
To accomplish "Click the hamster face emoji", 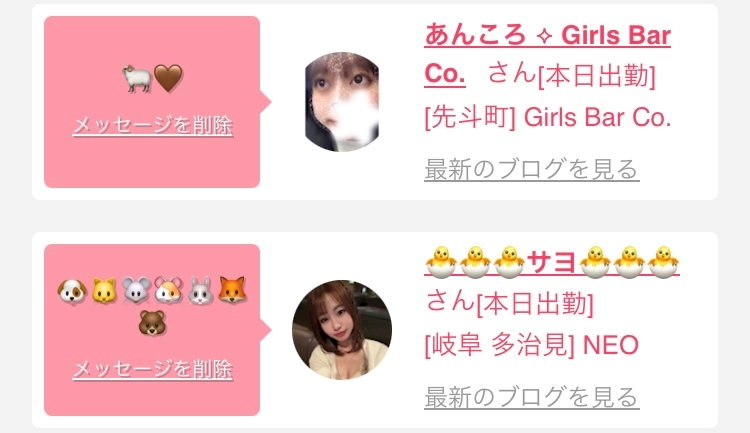I will [168, 290].
